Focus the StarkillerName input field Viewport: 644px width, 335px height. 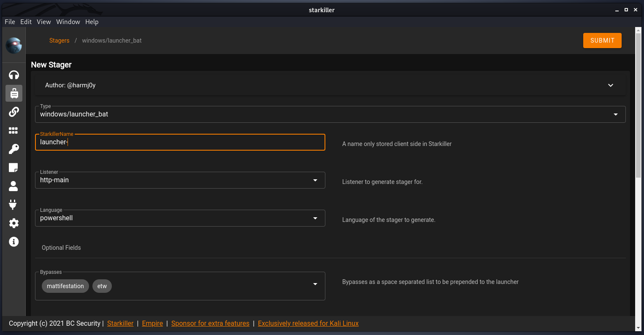click(x=180, y=142)
